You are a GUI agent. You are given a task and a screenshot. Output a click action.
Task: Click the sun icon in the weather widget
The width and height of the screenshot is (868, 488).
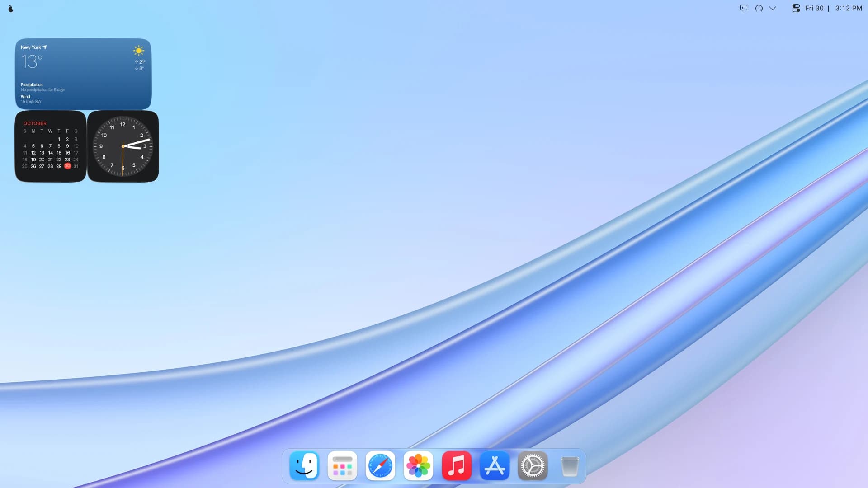139,51
